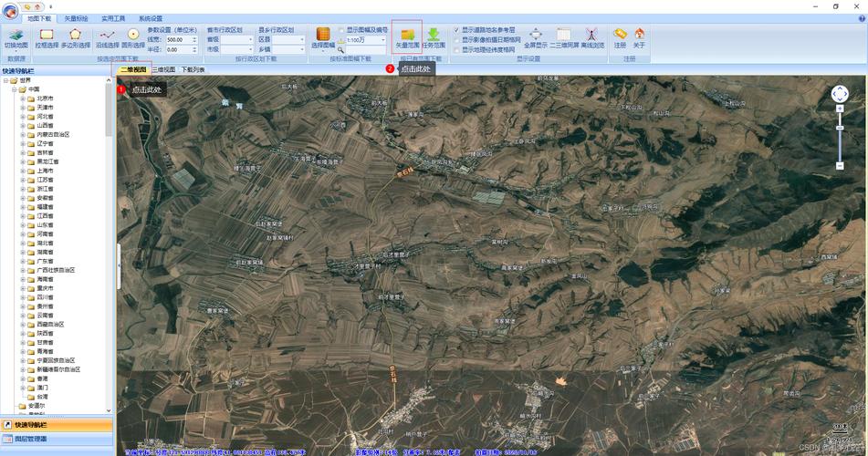Screen dimensions: 868x456
Task: Expand the 北京市 tree node
Action: pyautogui.click(x=23, y=98)
